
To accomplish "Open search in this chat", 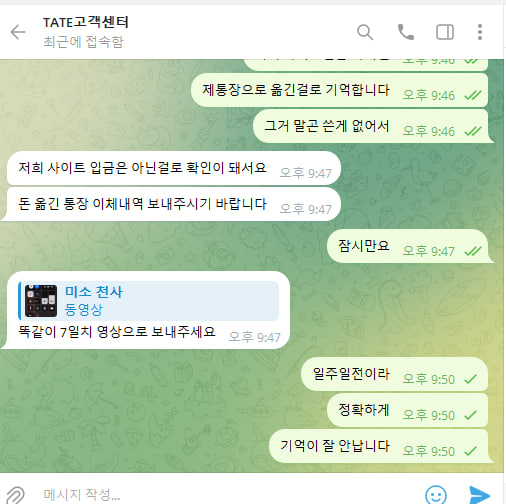I will click(x=365, y=32).
